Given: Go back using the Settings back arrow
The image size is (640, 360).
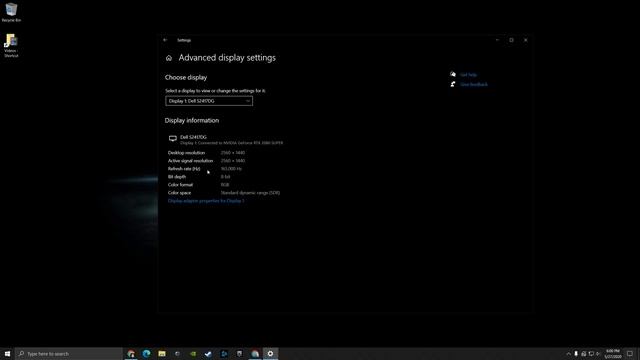Looking at the screenshot, I should (165, 40).
